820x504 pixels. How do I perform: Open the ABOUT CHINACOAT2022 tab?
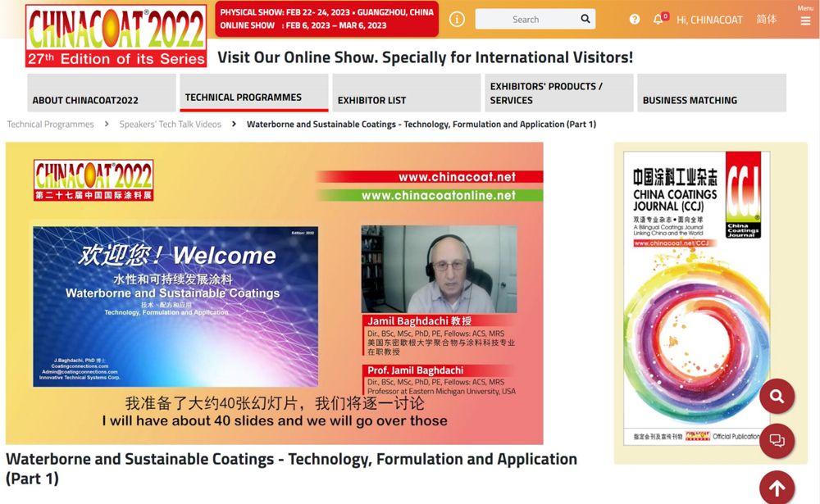[x=102, y=93]
